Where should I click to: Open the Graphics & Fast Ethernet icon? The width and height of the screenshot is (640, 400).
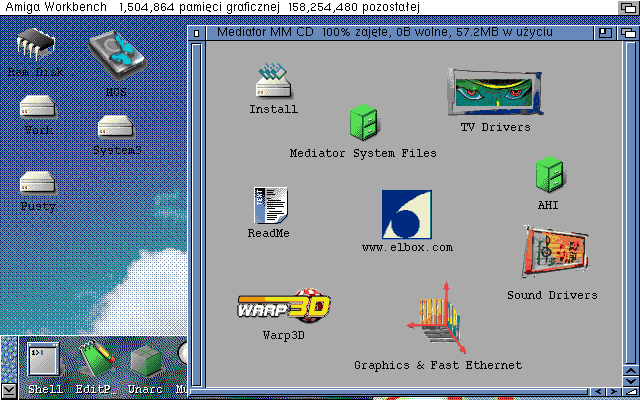[438, 318]
